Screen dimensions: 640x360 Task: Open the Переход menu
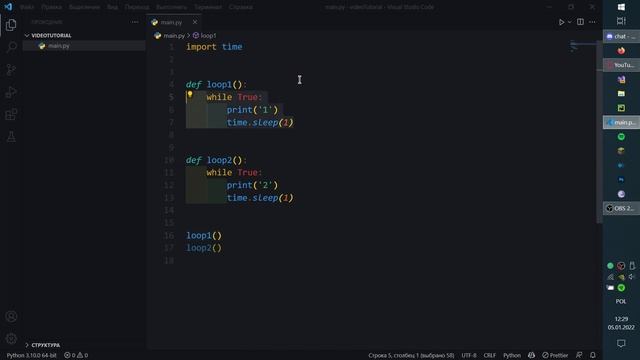pos(137,7)
